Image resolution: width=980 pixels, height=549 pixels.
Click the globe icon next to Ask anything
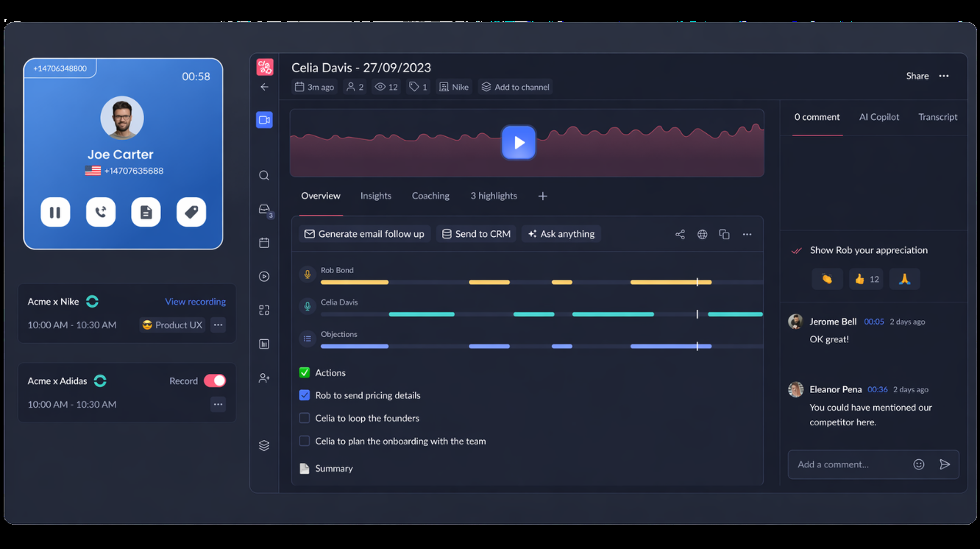point(702,234)
